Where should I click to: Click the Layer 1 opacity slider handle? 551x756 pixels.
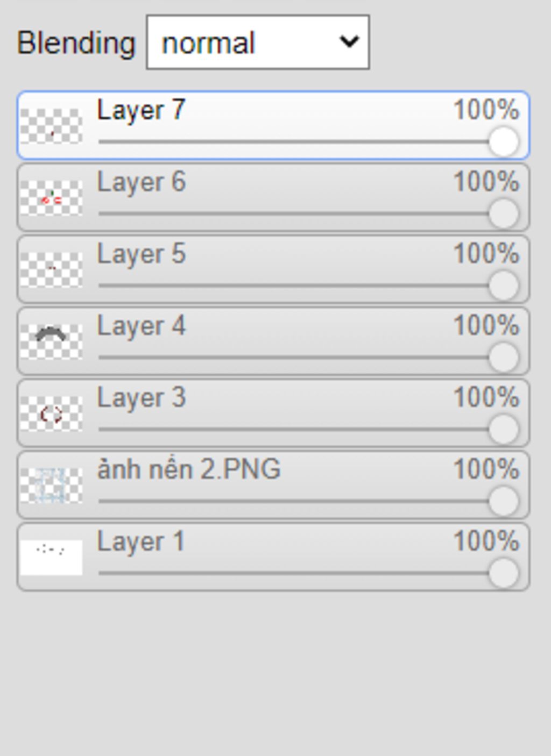click(x=504, y=574)
